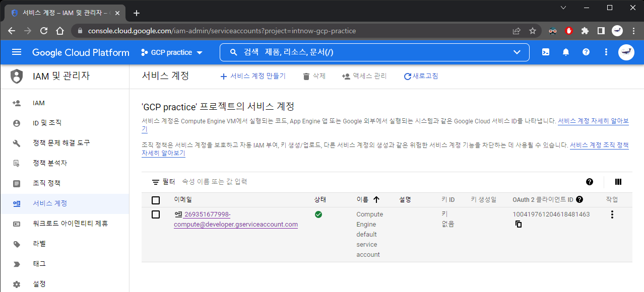Toggle the browser side panel

tap(601, 31)
